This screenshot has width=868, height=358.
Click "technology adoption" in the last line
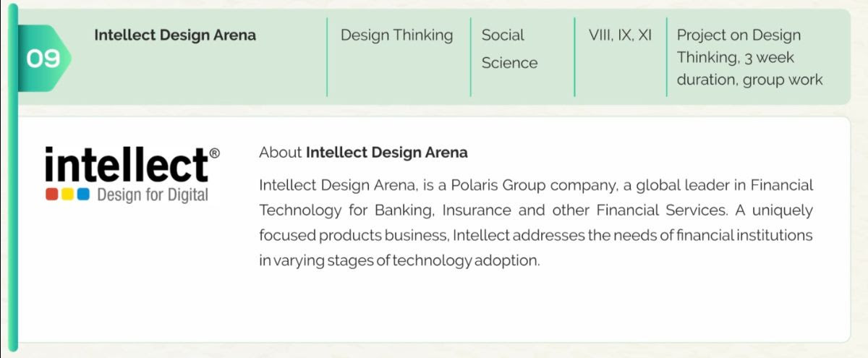point(465,260)
